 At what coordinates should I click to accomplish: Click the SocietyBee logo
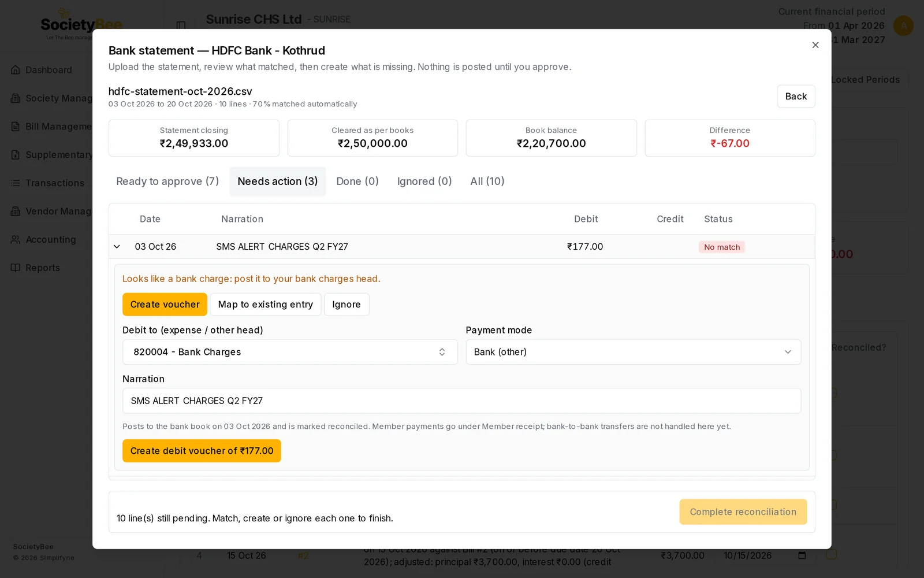point(81,24)
